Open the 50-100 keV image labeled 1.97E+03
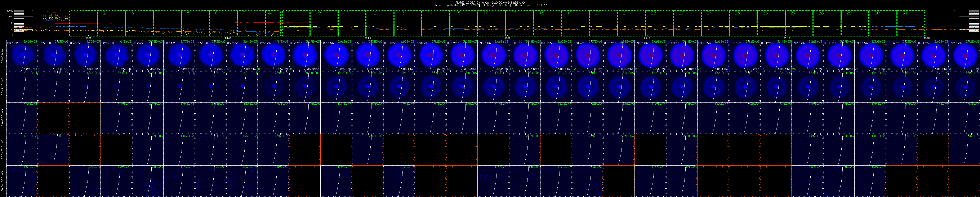Viewport: 980px width, 197px height. click(x=22, y=181)
